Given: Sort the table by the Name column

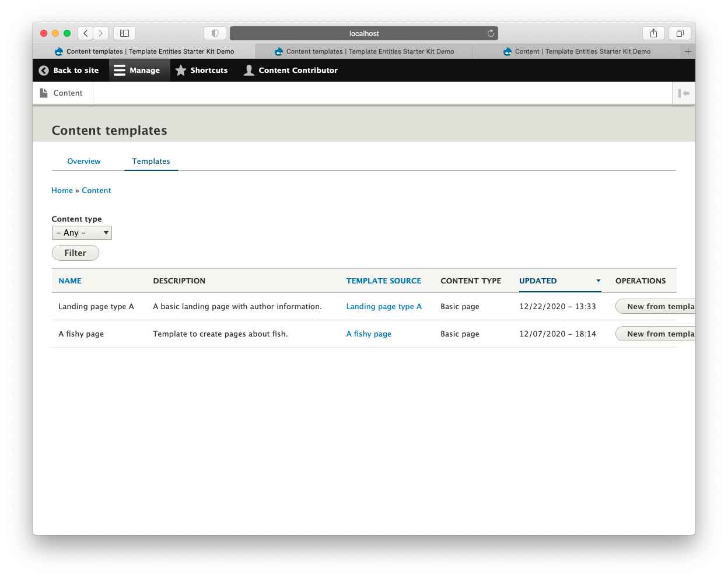Looking at the screenshot, I should coord(69,281).
